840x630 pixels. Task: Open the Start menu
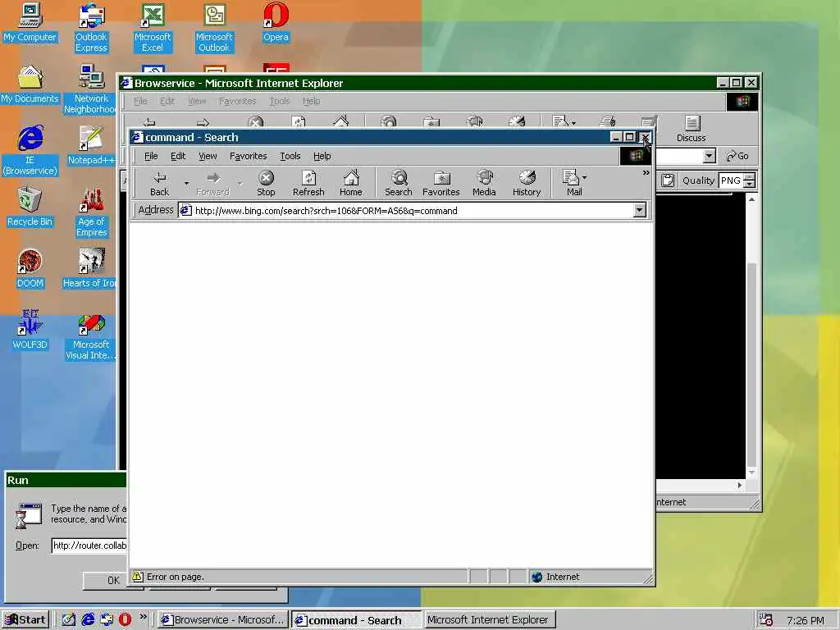pos(25,620)
